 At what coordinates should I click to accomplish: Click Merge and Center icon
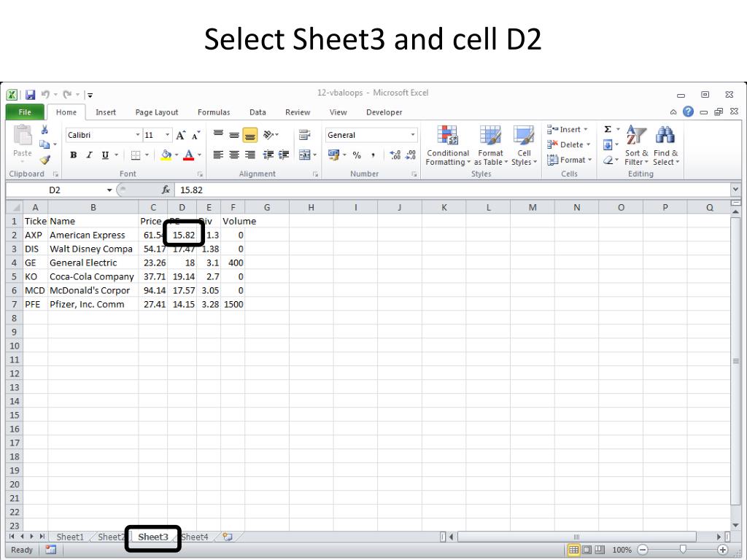click(304, 155)
